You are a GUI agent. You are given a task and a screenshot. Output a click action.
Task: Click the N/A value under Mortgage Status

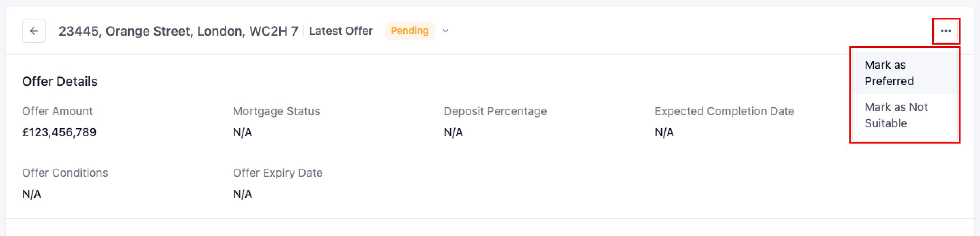tap(243, 132)
